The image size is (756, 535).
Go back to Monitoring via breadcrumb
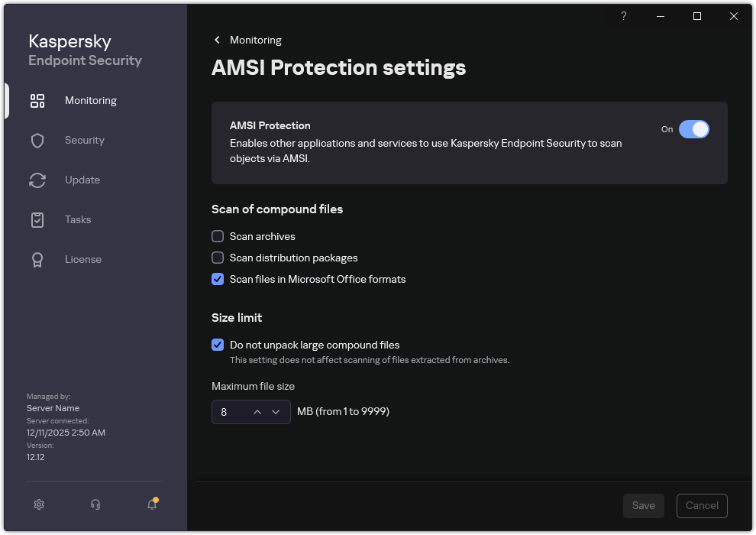coord(247,40)
